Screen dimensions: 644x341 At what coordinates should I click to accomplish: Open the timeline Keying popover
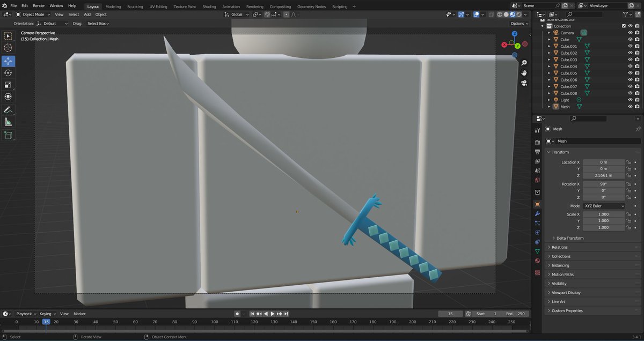pos(47,314)
